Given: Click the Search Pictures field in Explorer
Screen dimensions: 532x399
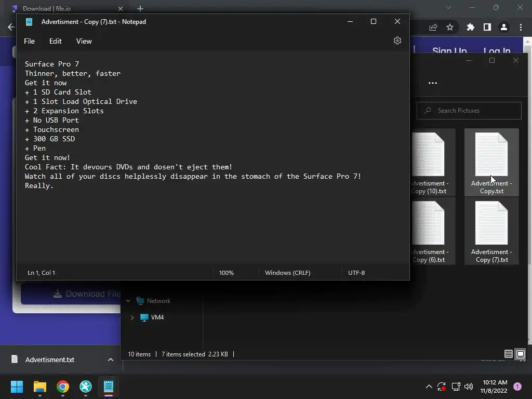Looking at the screenshot, I should pos(469,111).
